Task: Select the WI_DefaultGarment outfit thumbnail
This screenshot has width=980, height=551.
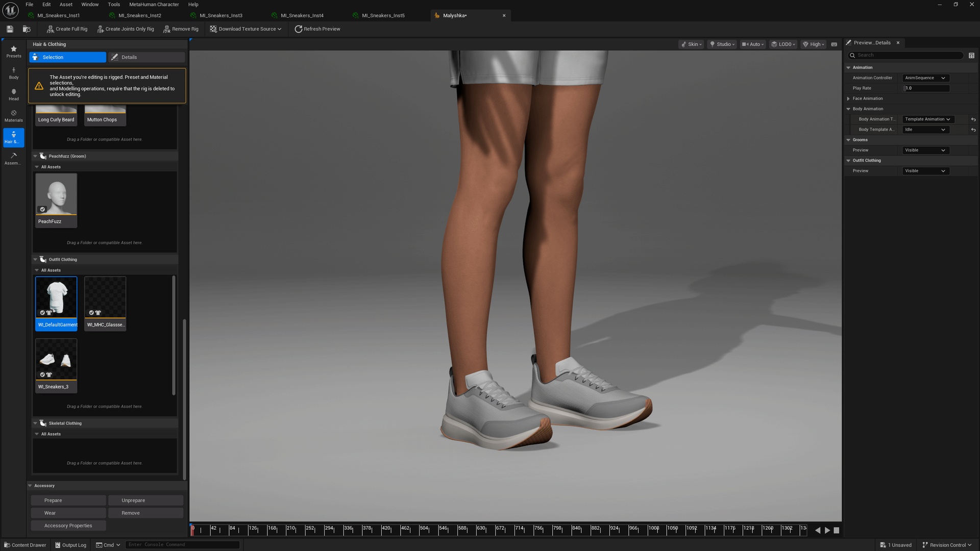Action: 56,304
